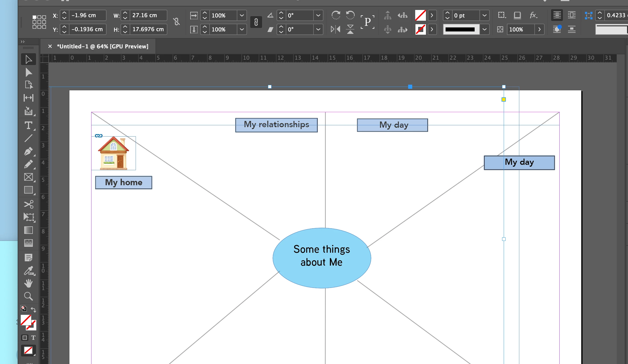Close the Untitled-1 document tab
This screenshot has height=364, width=628.
point(50,46)
